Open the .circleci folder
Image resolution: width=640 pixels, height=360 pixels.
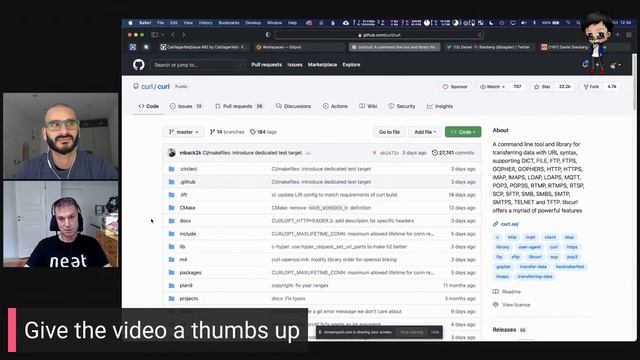coord(188,169)
